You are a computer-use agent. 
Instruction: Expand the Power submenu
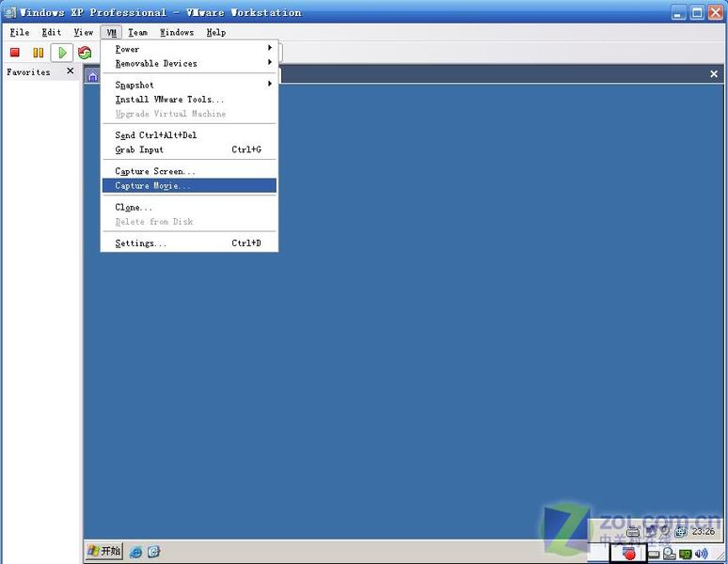[x=189, y=49]
